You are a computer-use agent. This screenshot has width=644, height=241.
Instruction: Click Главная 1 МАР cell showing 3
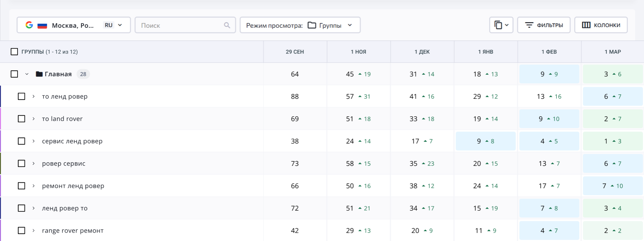point(613,74)
